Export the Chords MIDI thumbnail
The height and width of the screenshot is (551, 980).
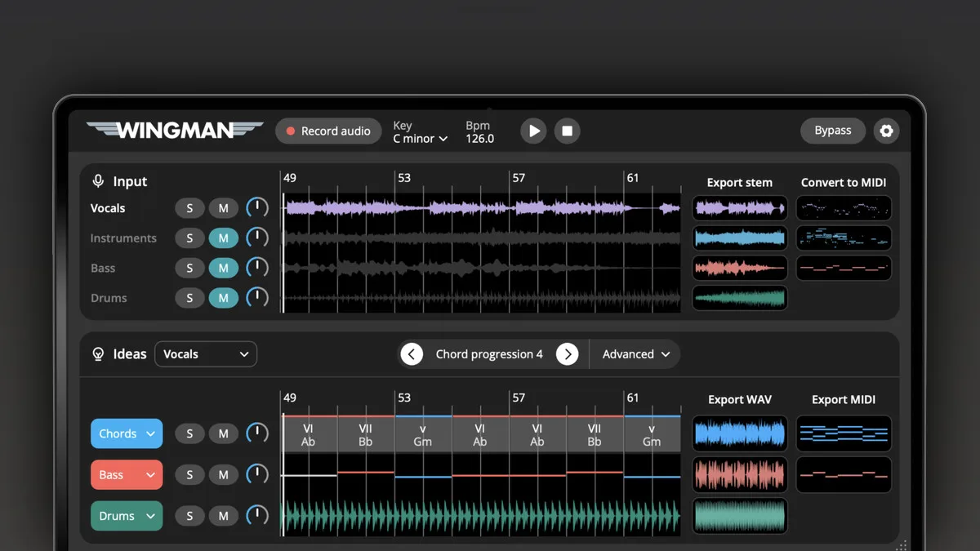pos(844,433)
